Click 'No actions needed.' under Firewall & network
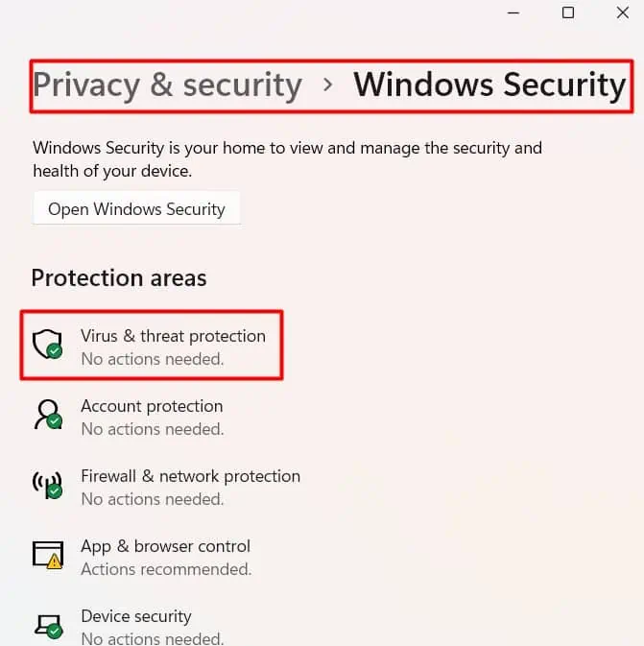Viewport: 644px width, 646px height. coord(152,499)
